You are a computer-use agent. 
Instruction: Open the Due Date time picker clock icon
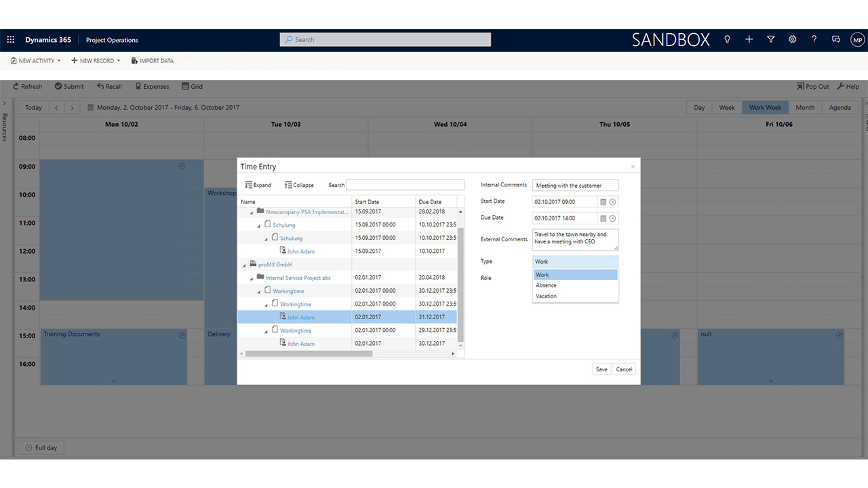[x=612, y=218]
